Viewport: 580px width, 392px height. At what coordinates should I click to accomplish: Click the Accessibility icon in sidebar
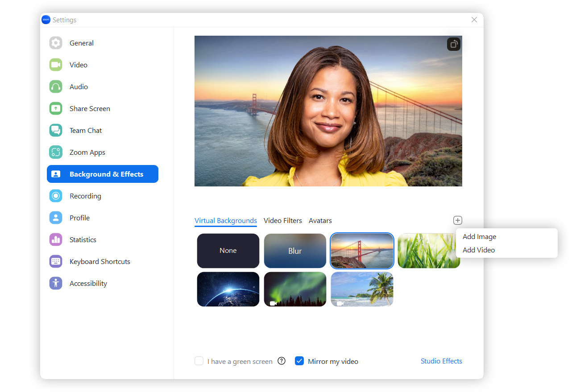point(56,284)
